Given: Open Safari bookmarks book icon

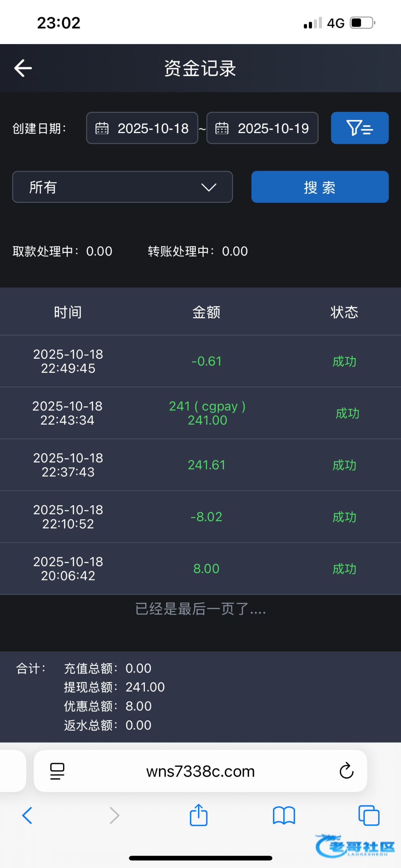Looking at the screenshot, I should [x=284, y=816].
